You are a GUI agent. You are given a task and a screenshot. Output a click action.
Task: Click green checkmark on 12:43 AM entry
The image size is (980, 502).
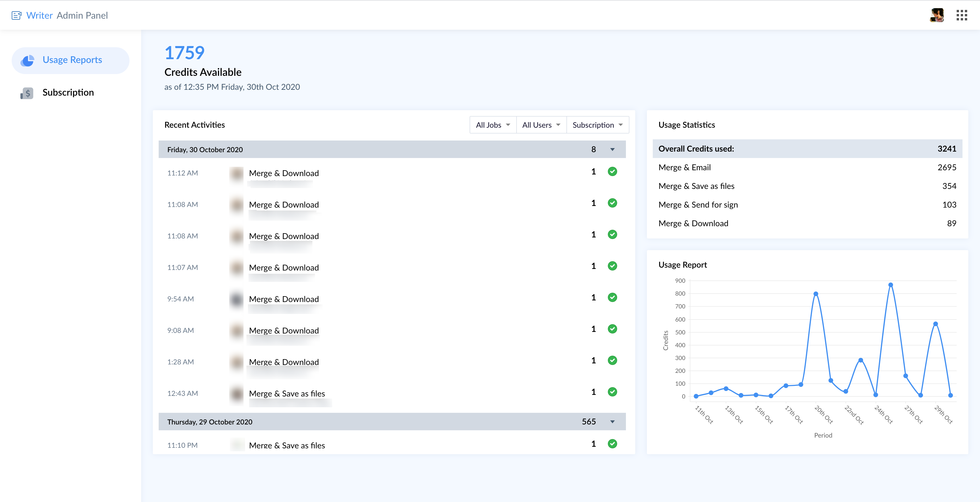click(x=612, y=392)
